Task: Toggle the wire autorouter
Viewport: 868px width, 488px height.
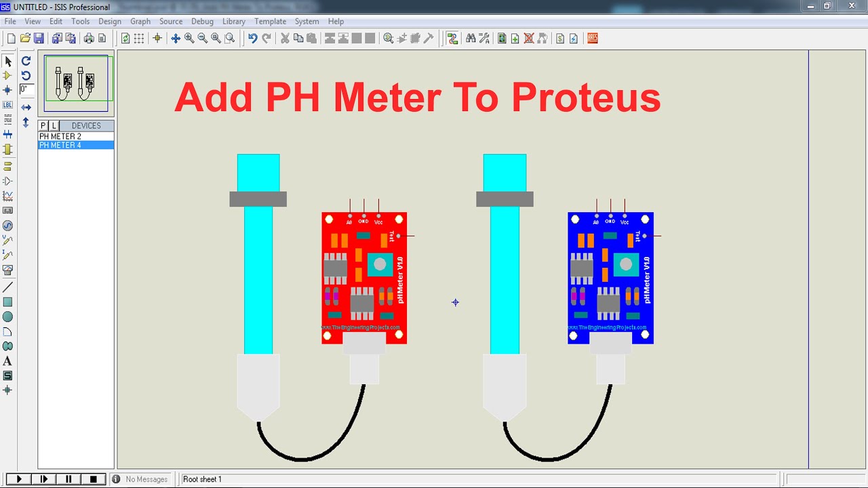Action: pos(452,39)
